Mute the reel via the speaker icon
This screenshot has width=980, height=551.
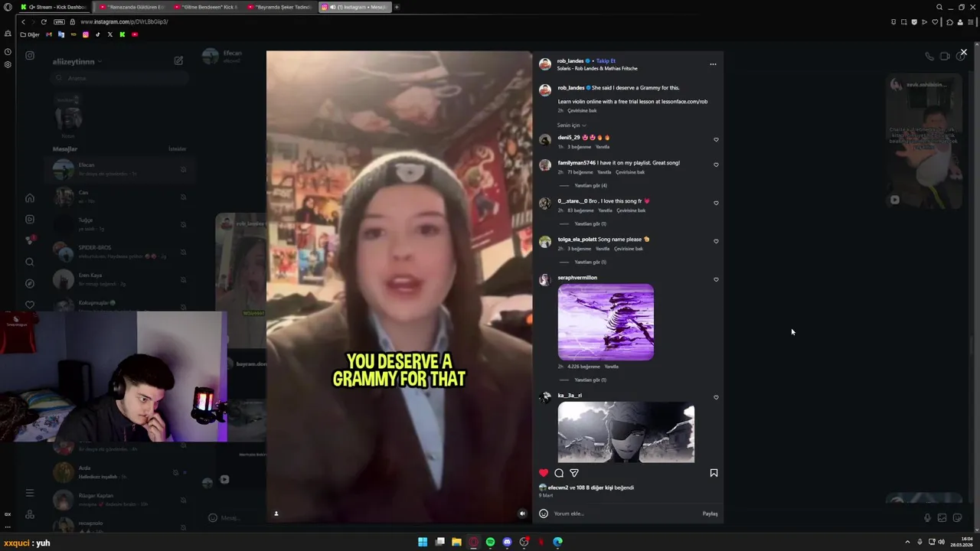click(x=522, y=514)
